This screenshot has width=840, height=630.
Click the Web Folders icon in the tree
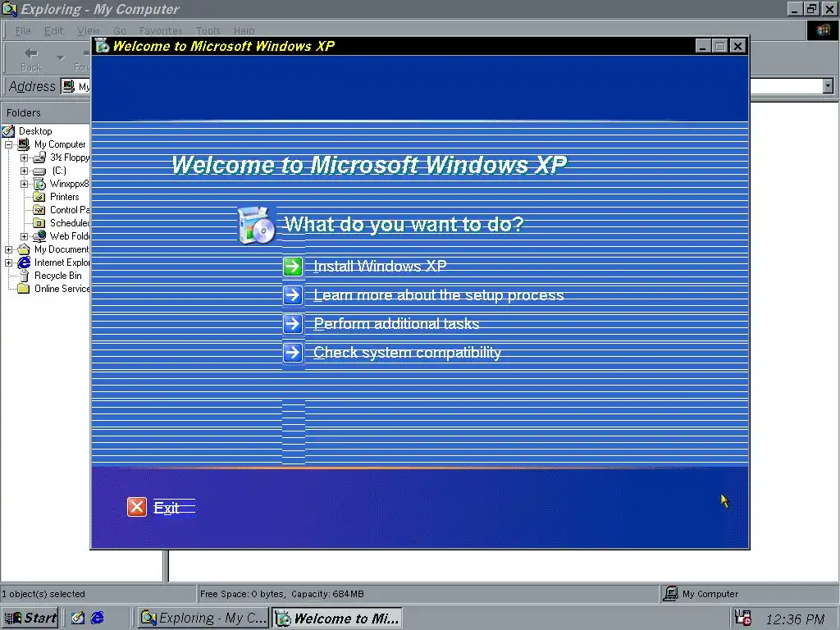click(39, 236)
